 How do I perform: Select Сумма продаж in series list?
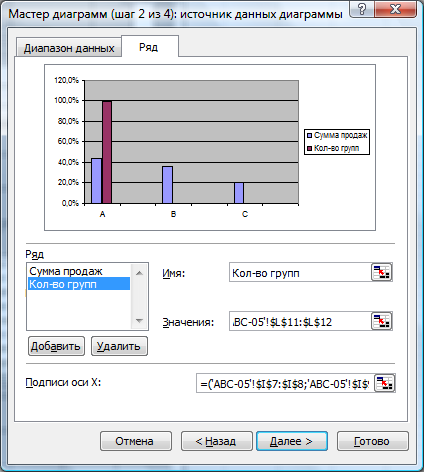click(79, 271)
